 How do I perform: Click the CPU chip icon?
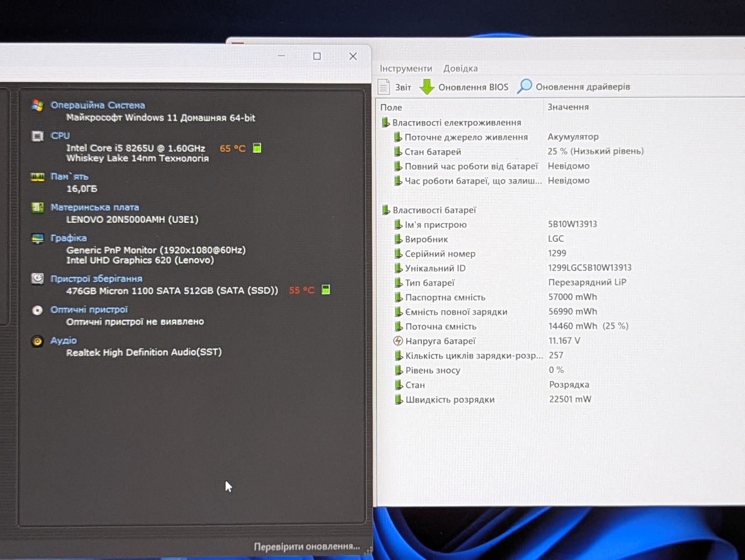pos(37,136)
